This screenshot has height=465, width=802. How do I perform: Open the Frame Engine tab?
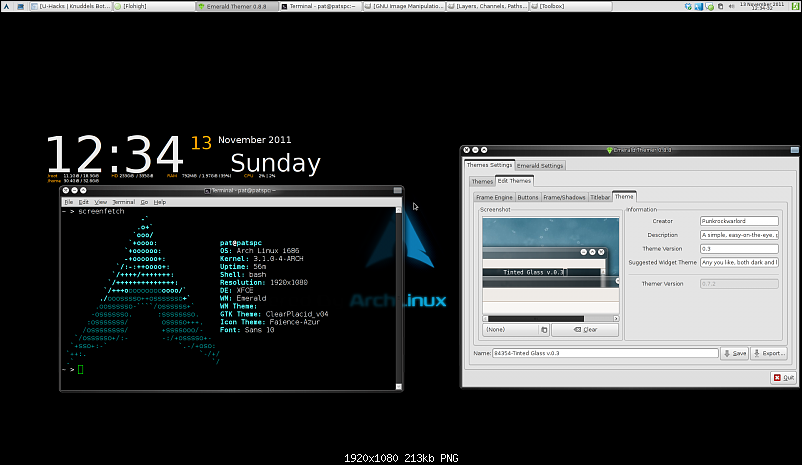pos(494,197)
